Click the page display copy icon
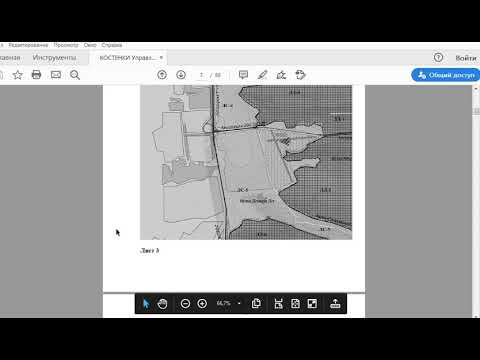This screenshot has height=360, width=480. point(256,304)
